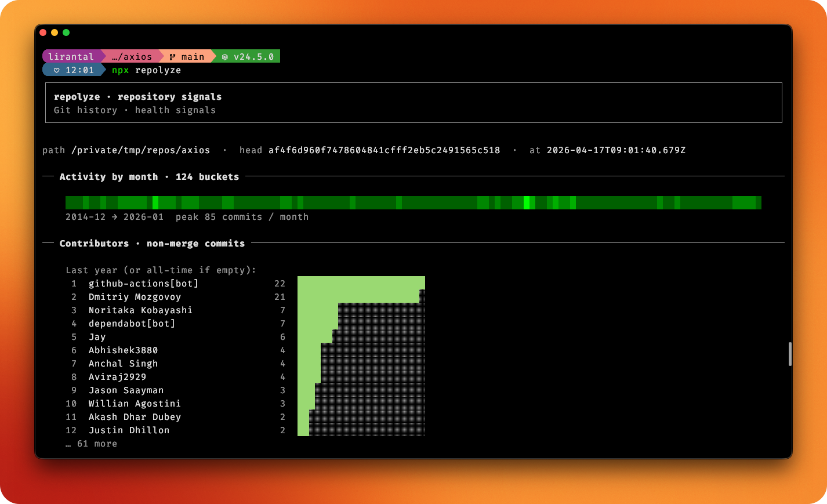Click the Aviraj2929 contributor name
The height and width of the screenshot is (504, 827).
point(117,377)
